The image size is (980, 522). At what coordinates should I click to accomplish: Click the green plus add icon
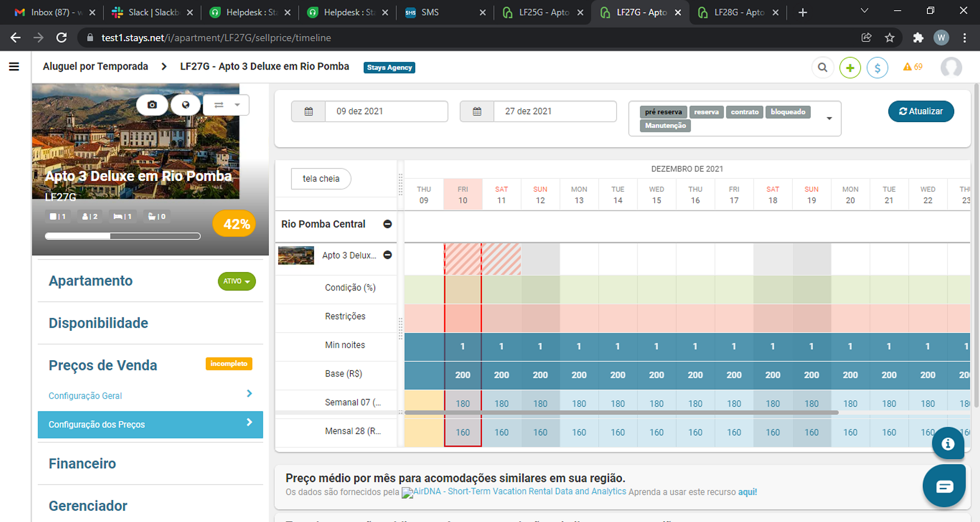pos(850,68)
